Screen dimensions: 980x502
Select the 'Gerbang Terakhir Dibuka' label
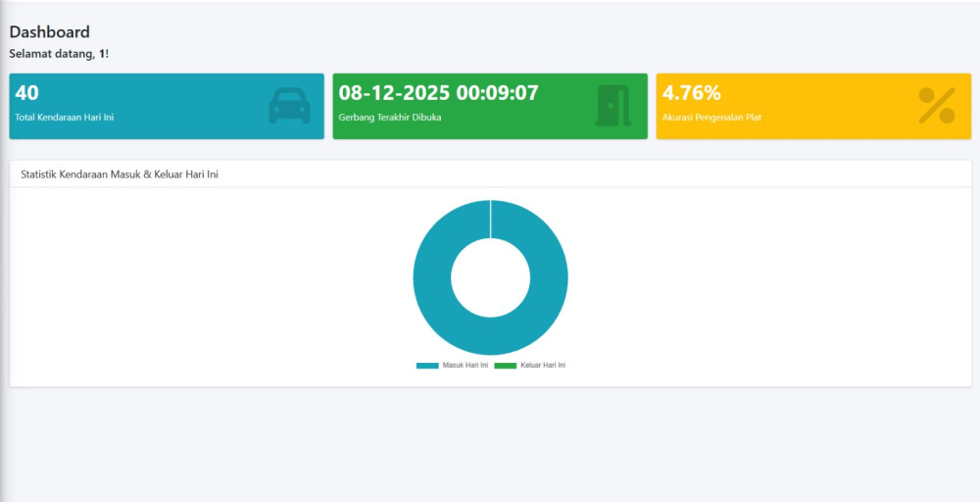pos(387,118)
